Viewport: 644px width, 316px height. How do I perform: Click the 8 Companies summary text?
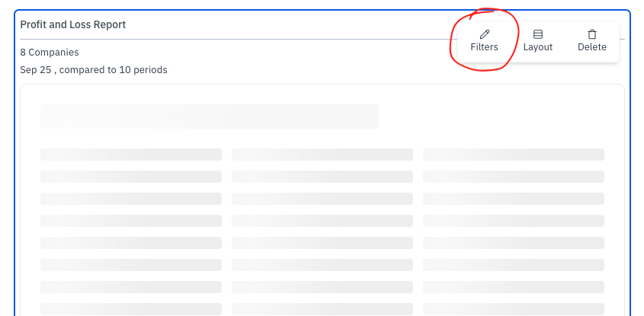[x=50, y=53]
